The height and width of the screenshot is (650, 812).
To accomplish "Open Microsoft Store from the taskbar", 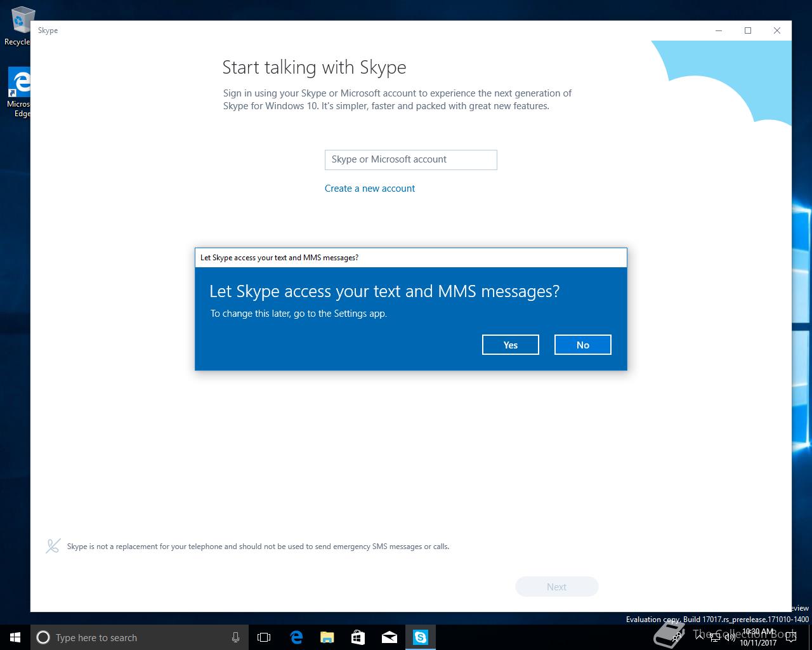I will click(x=358, y=637).
